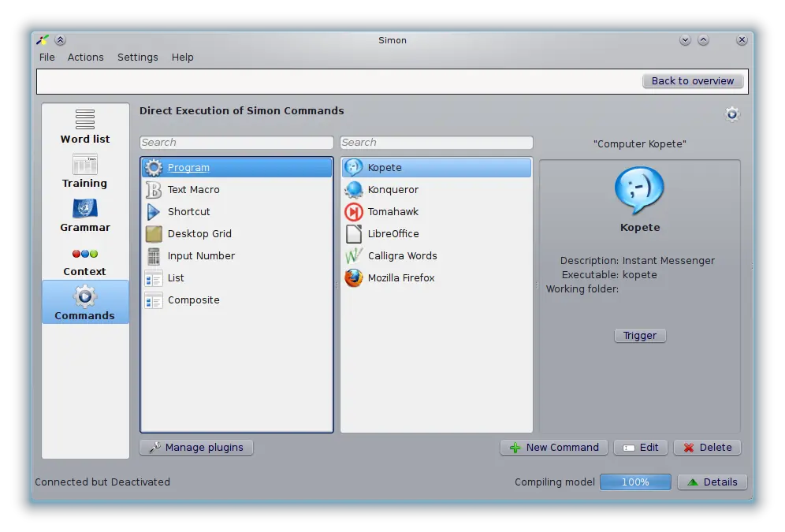Click the Compiling model progress bar

pyautogui.click(x=635, y=482)
